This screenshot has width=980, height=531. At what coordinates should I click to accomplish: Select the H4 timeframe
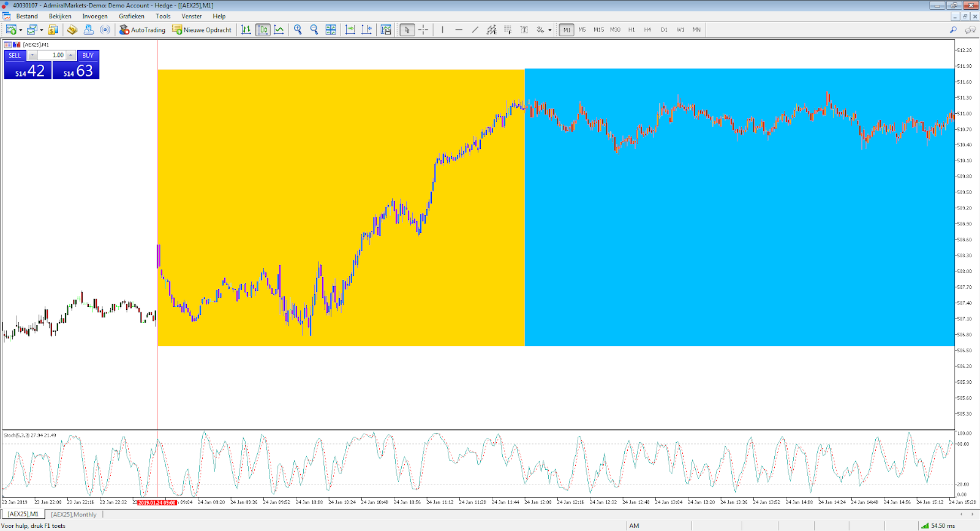647,29
